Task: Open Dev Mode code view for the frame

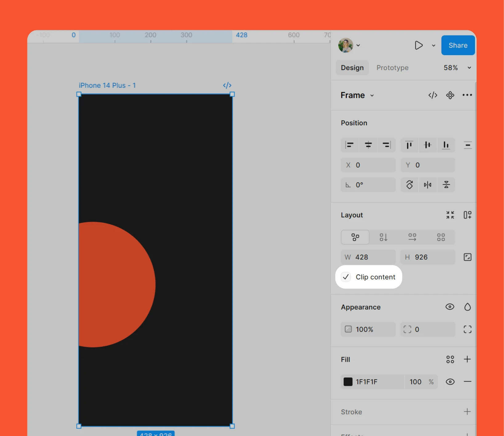Action: point(433,95)
